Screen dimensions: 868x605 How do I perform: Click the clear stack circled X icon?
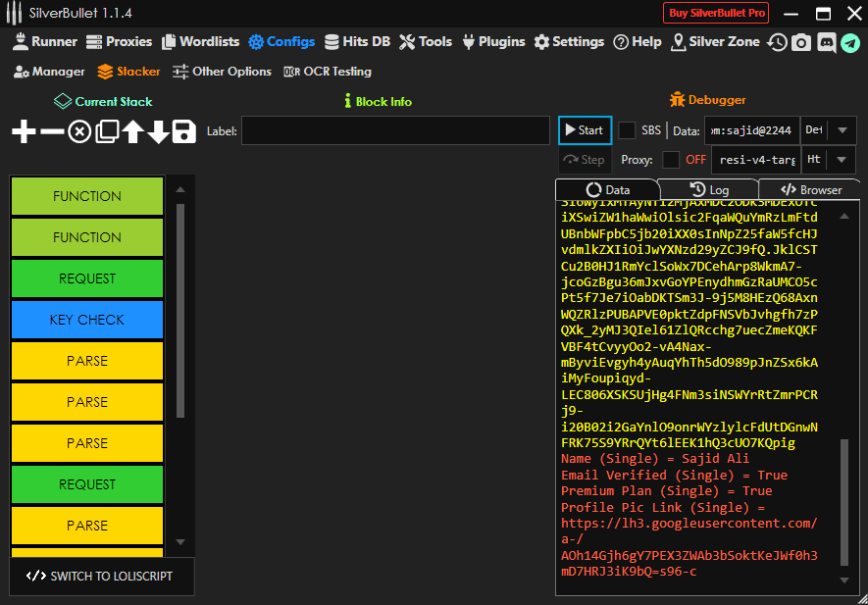point(79,131)
